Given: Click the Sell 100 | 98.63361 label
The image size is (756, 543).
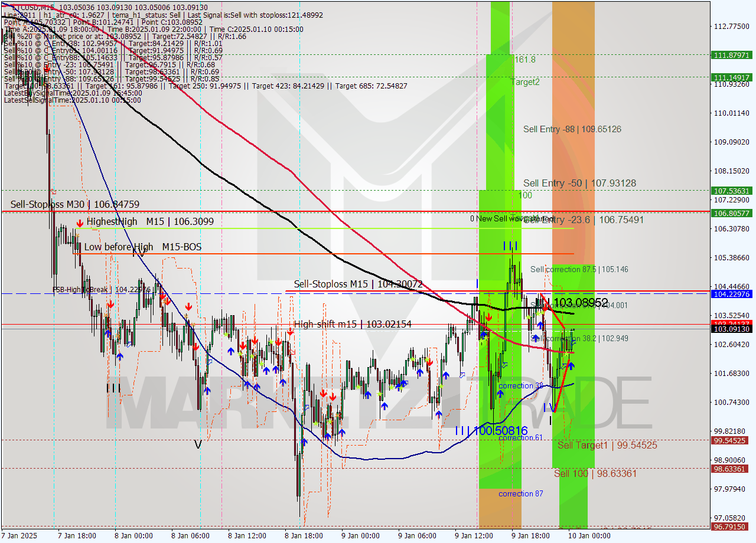Looking at the screenshot, I should point(595,473).
